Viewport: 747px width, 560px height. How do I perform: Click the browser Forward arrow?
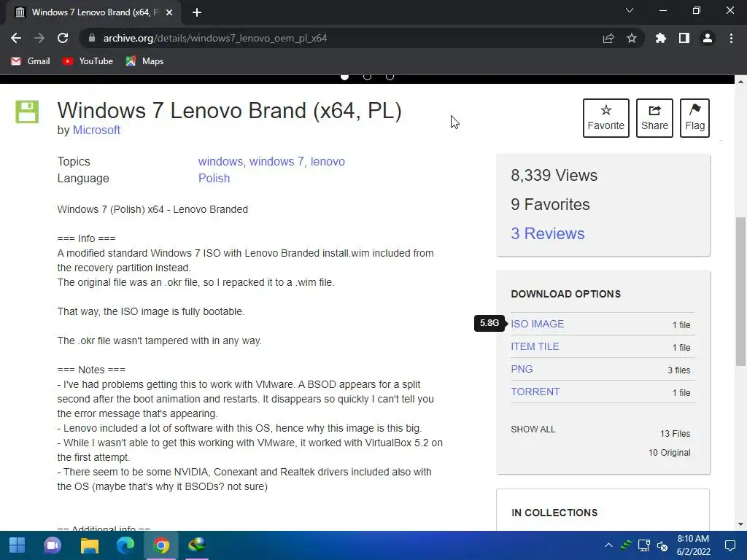39,38
